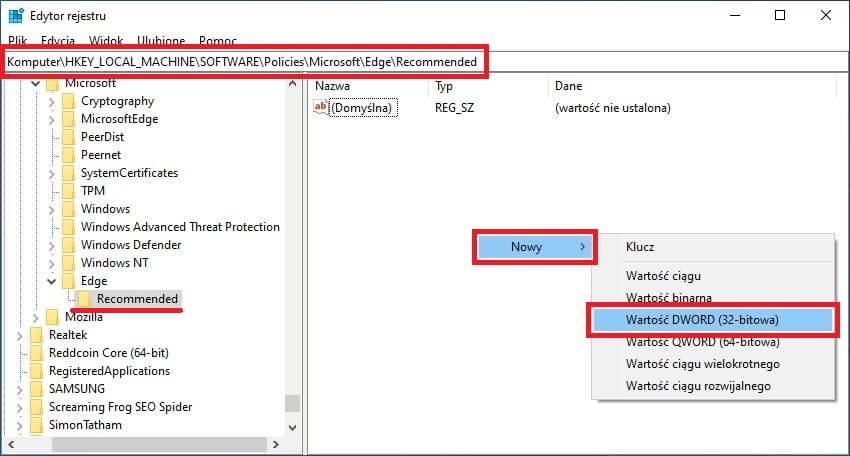Image resolution: width=850 pixels, height=456 pixels.
Task: Expand the SystemCertificates key
Action: coord(51,174)
